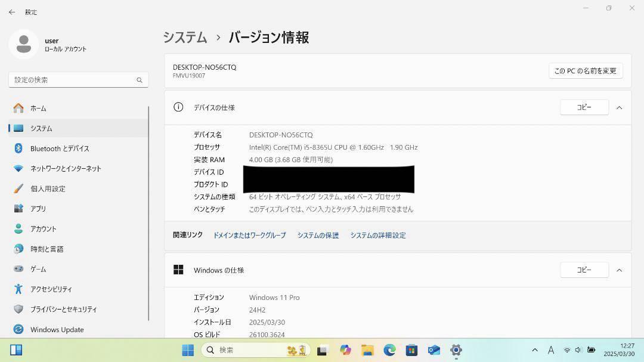Click the sidebar vertical scrollbar
The width and height of the screenshot is (644, 362).
(148, 214)
